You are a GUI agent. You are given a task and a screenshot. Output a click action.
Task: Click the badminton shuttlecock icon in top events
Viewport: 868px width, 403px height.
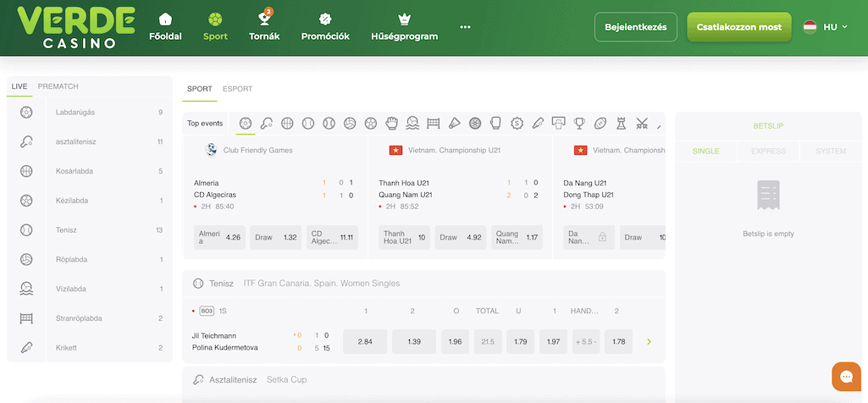pyautogui.click(x=454, y=124)
